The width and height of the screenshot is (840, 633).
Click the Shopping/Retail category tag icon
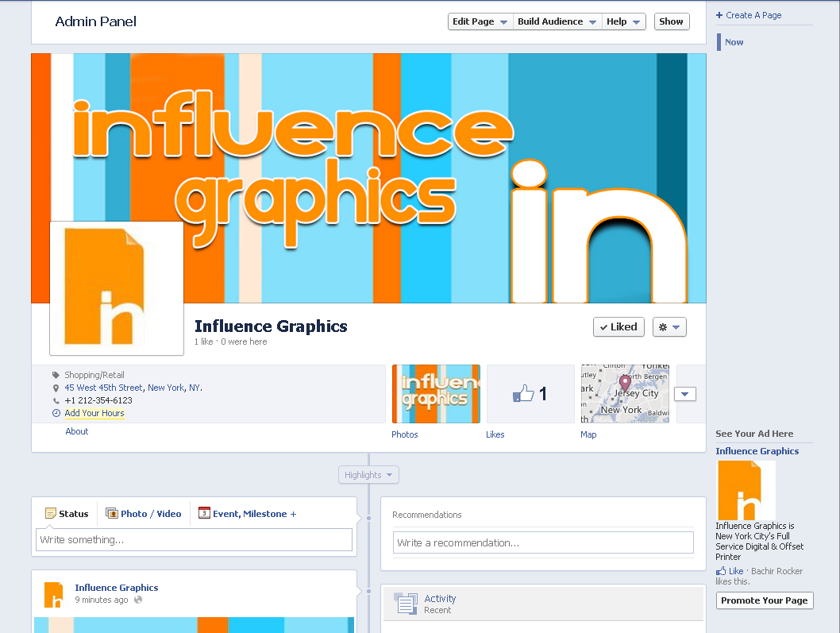coord(56,375)
